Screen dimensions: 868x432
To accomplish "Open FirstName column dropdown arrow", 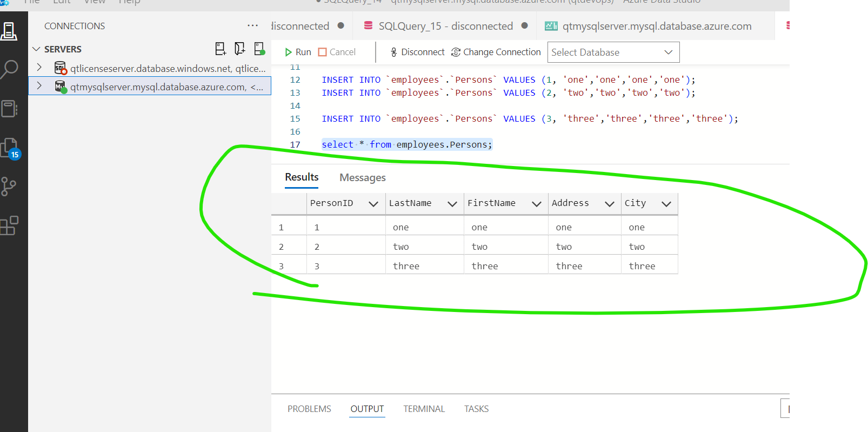I will tap(536, 204).
